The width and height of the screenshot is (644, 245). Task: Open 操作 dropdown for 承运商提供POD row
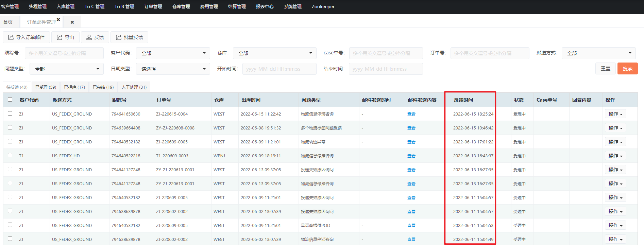(615, 225)
